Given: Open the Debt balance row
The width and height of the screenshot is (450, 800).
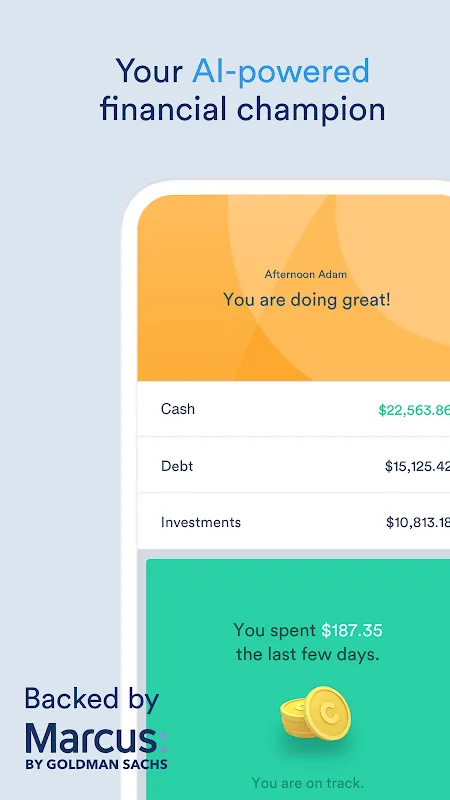Looking at the screenshot, I should point(294,466).
